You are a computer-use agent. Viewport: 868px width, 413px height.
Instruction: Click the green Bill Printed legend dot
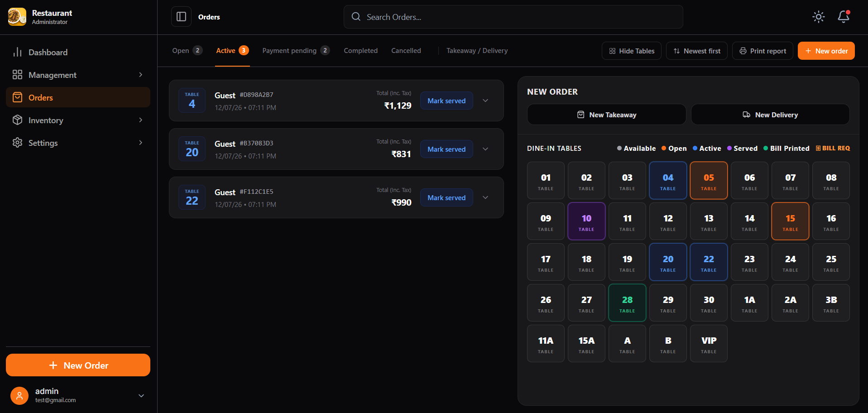(766, 148)
